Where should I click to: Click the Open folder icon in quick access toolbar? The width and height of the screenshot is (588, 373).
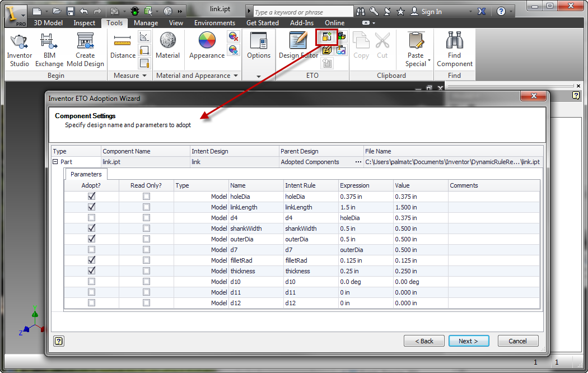click(57, 11)
